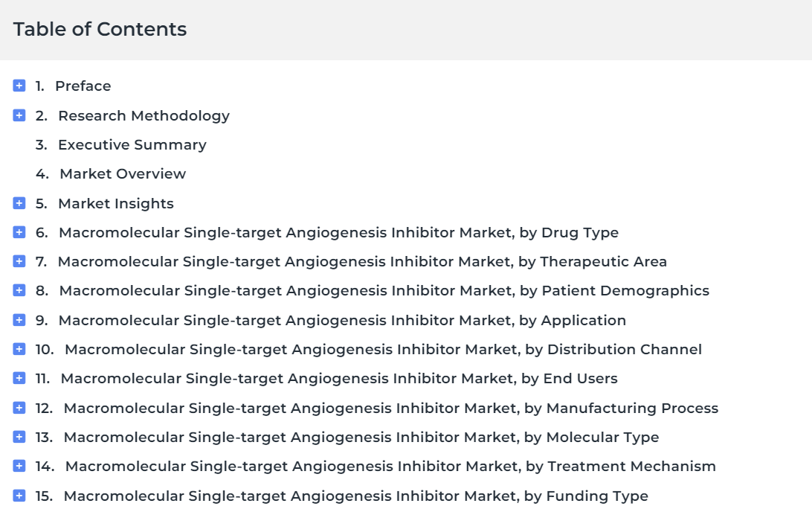Click the Table of Contents header
The image size is (812, 512).
(x=100, y=29)
